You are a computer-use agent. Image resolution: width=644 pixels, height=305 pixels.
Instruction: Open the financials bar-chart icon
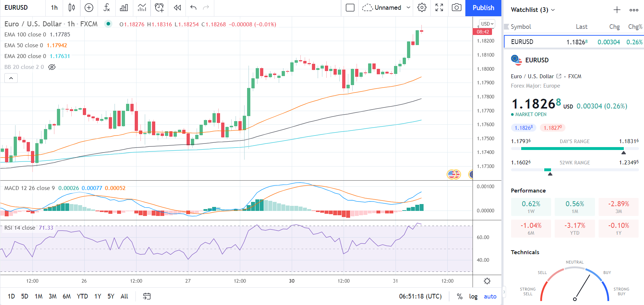click(124, 8)
